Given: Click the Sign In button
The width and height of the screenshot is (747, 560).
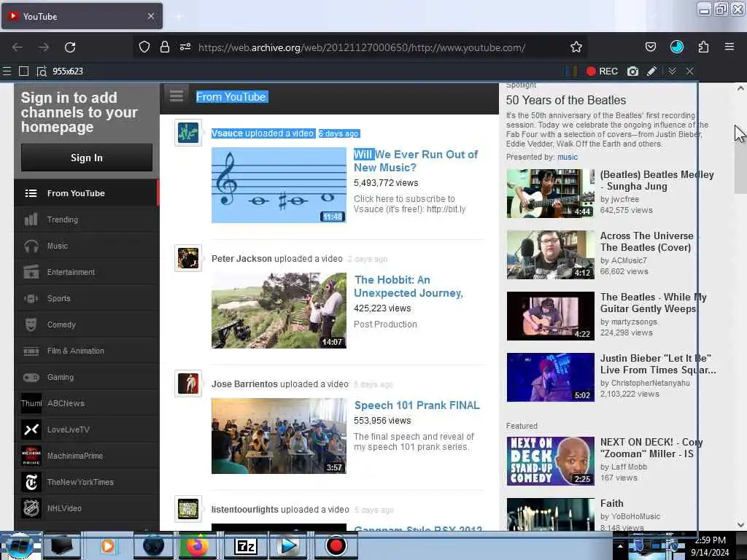Looking at the screenshot, I should pyautogui.click(x=87, y=157).
